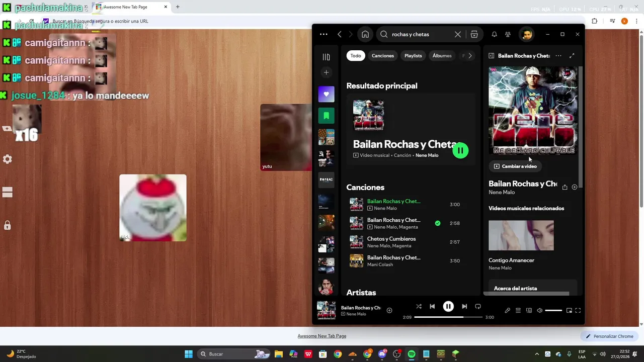Toggle saved checkmark on second song row

tap(438, 223)
